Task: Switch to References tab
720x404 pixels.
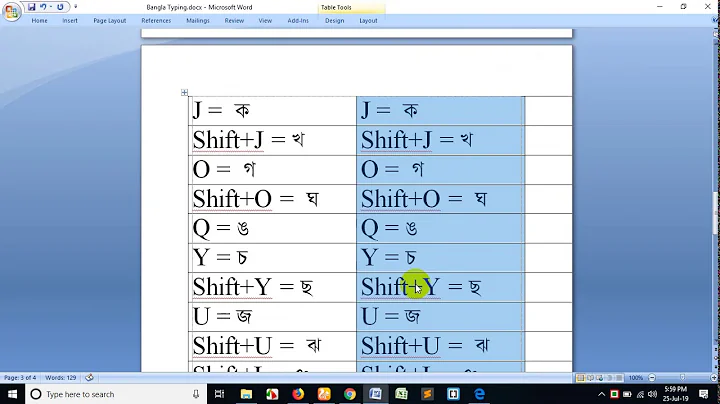Action: pos(156,21)
